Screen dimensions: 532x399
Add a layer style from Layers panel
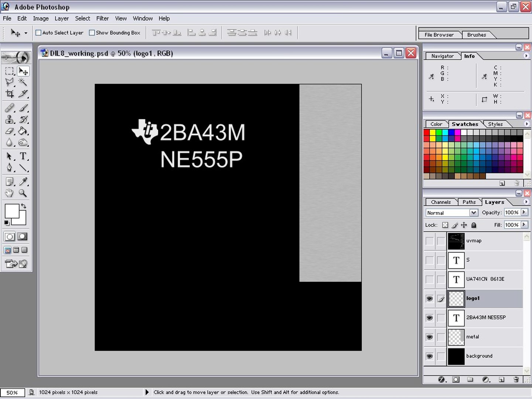pyautogui.click(x=441, y=379)
